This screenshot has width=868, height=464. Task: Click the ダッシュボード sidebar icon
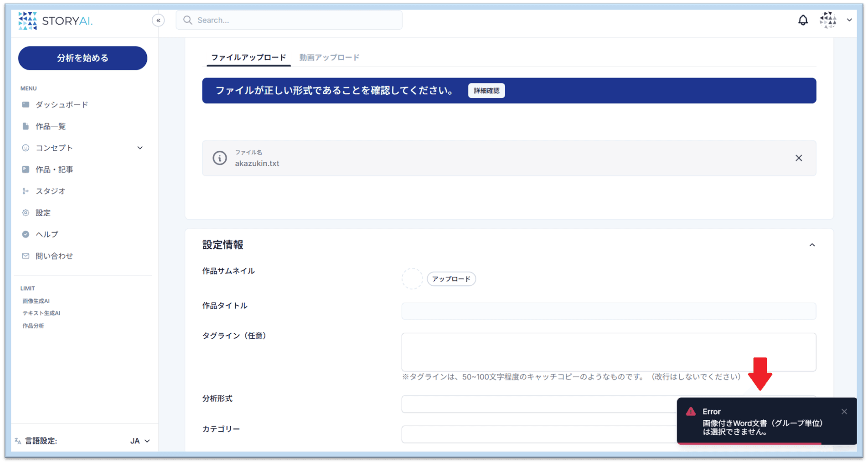tap(26, 105)
